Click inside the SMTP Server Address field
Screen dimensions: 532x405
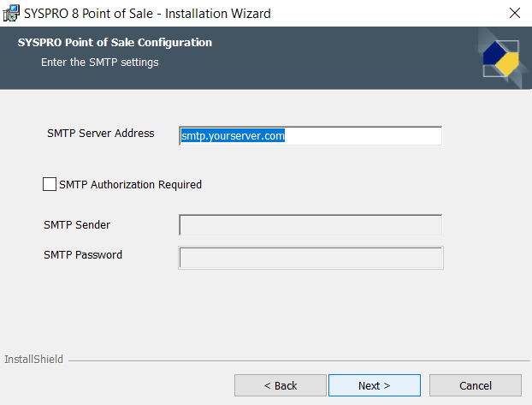tap(310, 135)
